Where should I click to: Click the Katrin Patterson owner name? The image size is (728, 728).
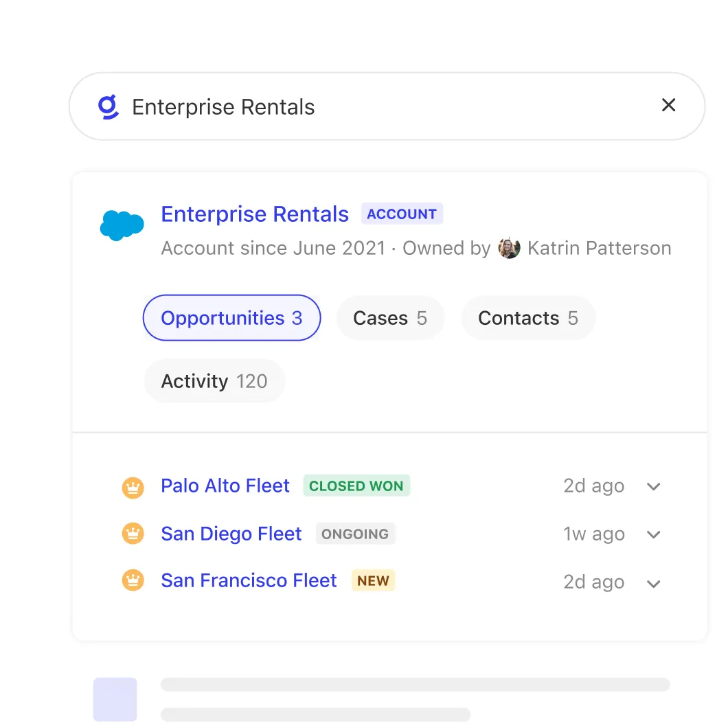(600, 248)
